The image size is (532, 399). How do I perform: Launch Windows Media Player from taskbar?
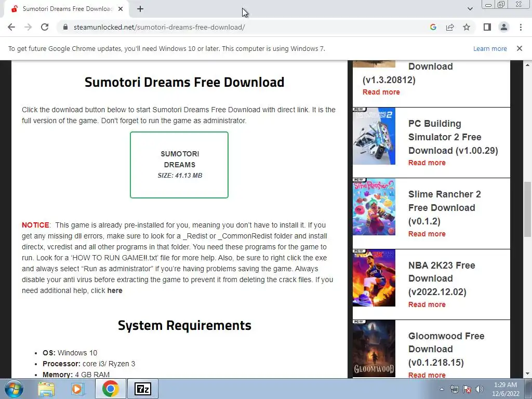tap(77, 389)
